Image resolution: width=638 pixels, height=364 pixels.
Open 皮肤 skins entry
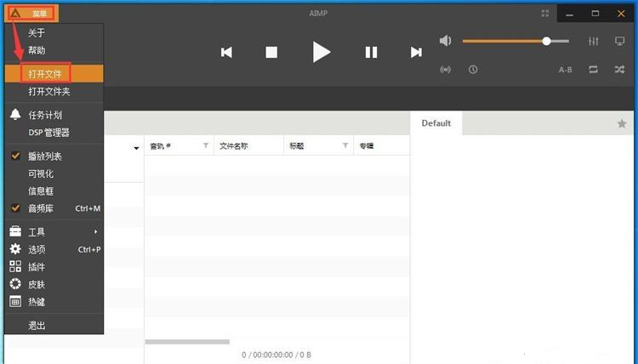coord(54,285)
